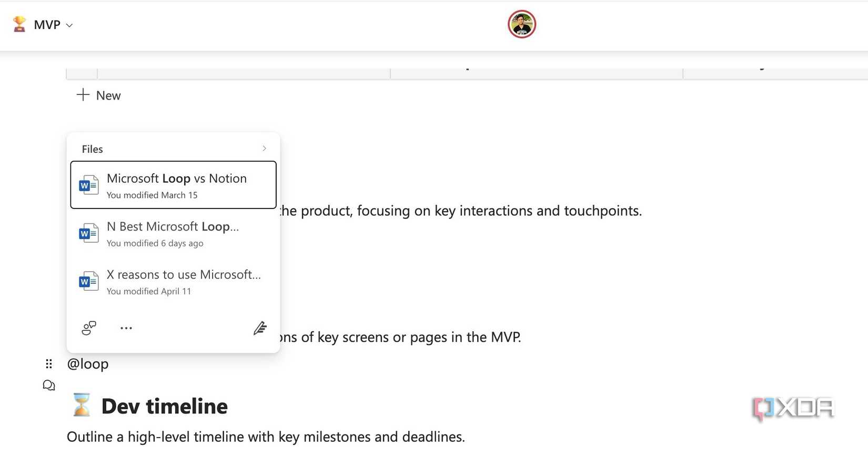
Task: Select N Best Microsoft Loop file
Action: pos(173,233)
